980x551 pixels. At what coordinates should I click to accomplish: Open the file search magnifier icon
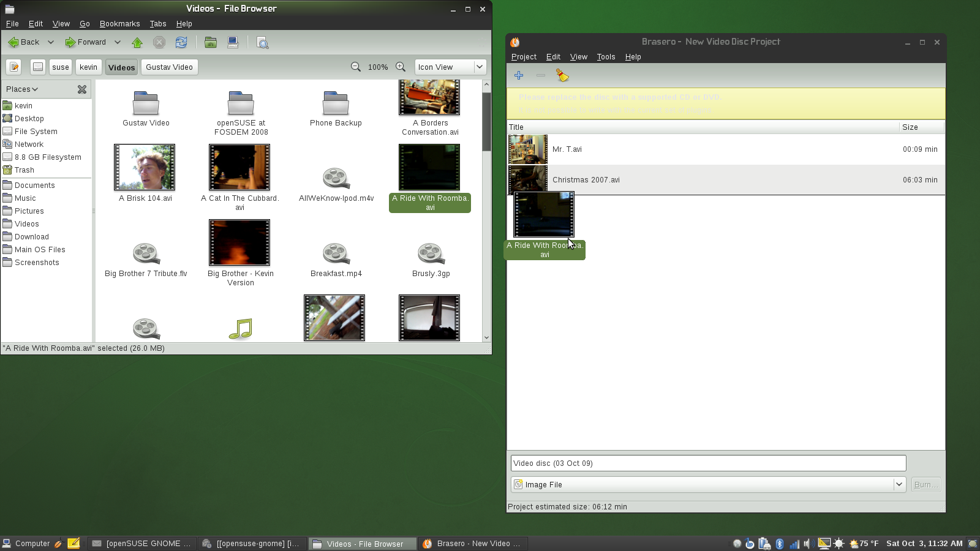click(263, 42)
